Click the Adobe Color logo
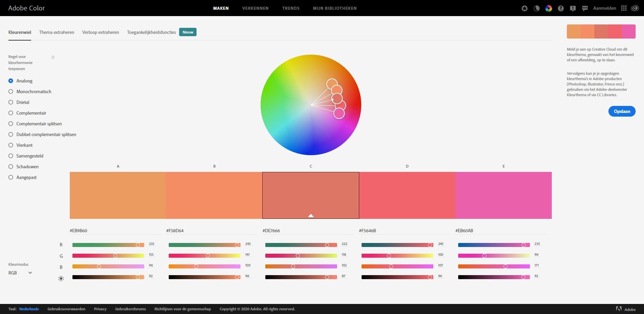 click(x=26, y=8)
